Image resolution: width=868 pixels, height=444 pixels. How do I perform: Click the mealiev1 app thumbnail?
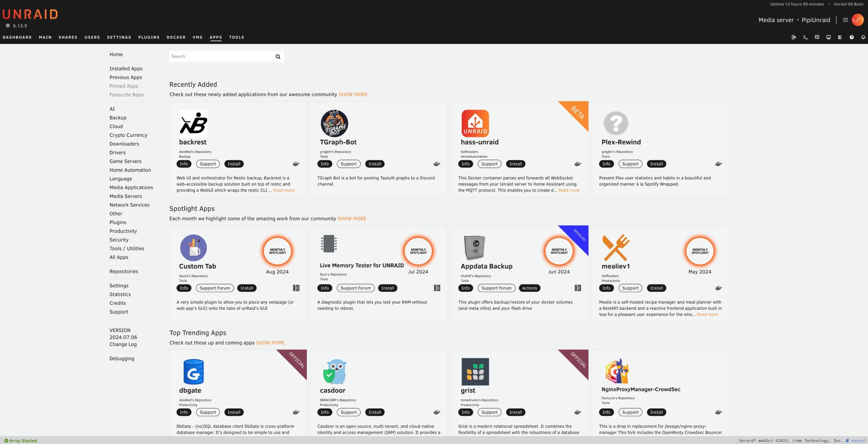pyautogui.click(x=615, y=248)
